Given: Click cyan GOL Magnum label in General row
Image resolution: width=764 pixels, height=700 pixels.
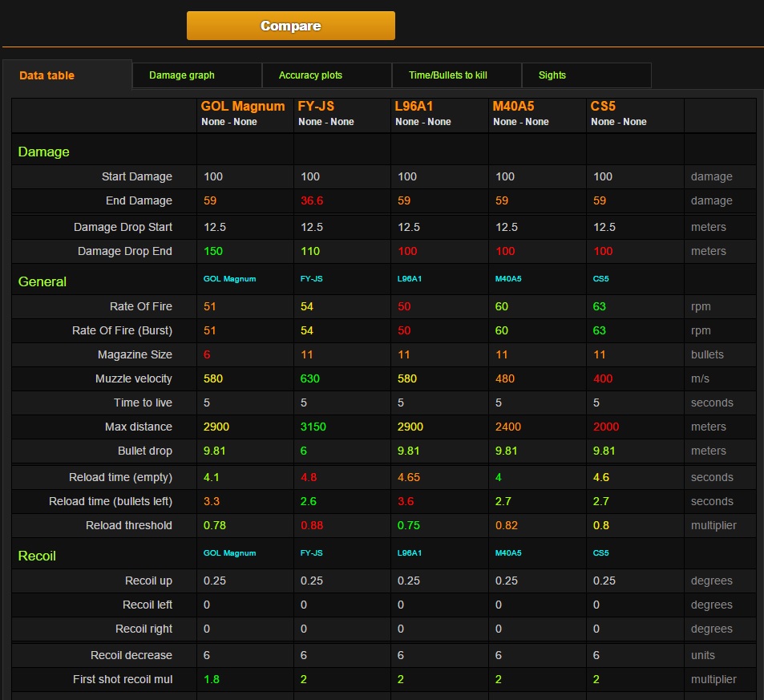Looking at the screenshot, I should [229, 279].
